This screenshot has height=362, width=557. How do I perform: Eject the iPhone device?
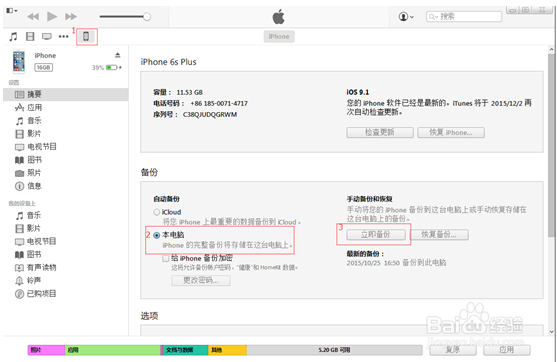(118, 55)
